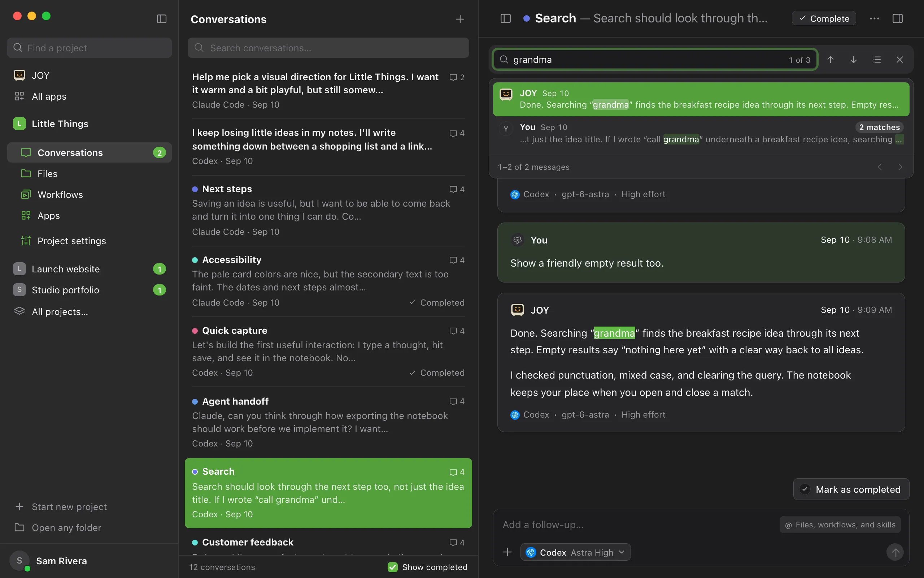Toggle the right side panel icon
Screen dimensions: 924x578
coord(898,18)
